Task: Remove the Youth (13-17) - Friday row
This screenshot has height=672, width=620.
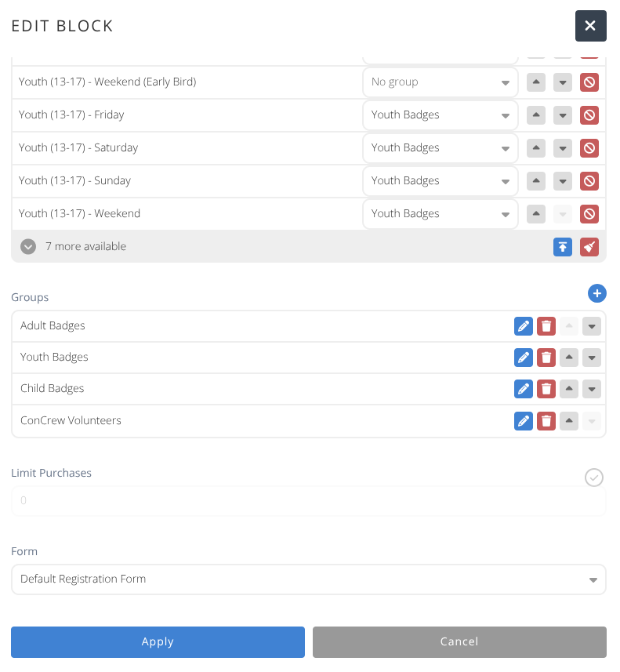Action: (x=589, y=114)
